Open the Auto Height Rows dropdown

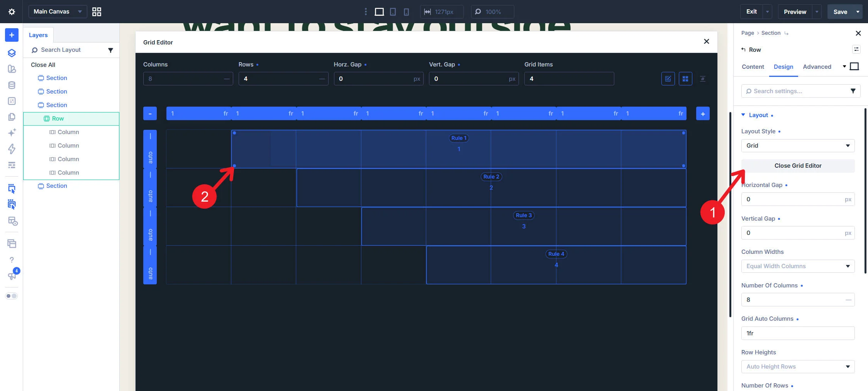[x=798, y=367]
